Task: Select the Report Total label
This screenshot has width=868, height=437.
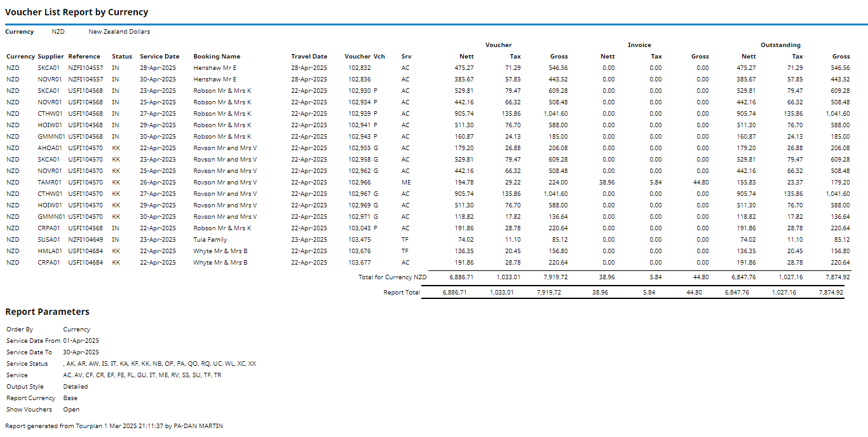Action: point(402,293)
